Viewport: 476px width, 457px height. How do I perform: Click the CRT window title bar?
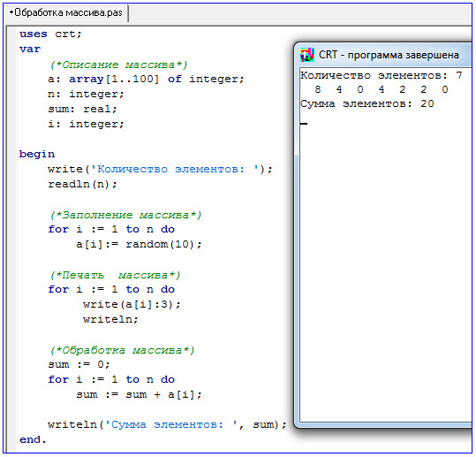383,55
